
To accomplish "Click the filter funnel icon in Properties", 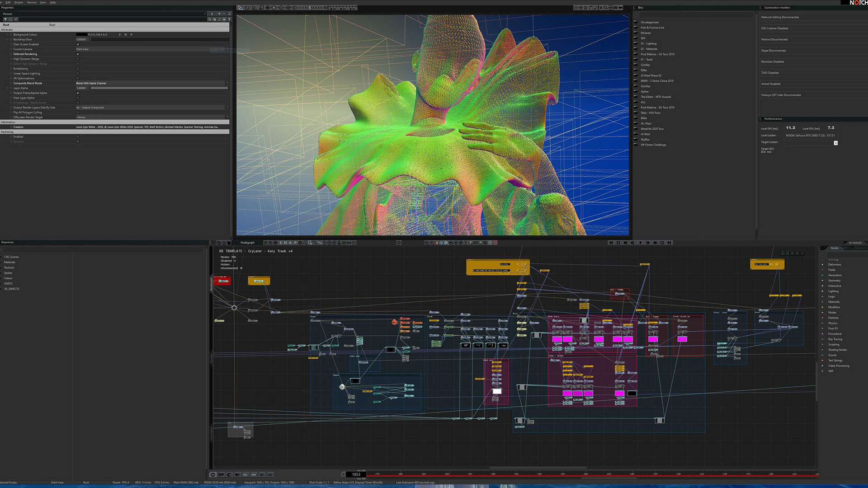I will 5,19.
